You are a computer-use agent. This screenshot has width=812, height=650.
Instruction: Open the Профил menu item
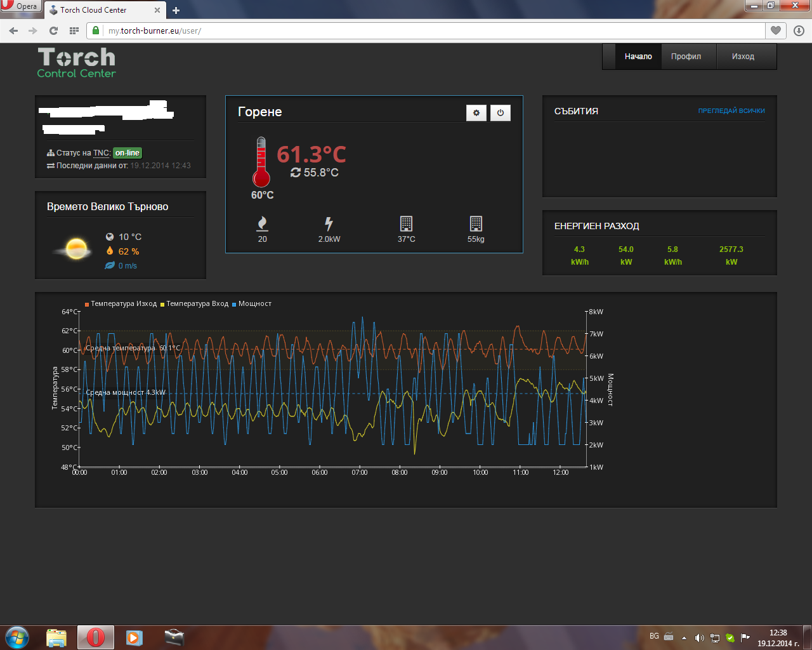pos(686,56)
